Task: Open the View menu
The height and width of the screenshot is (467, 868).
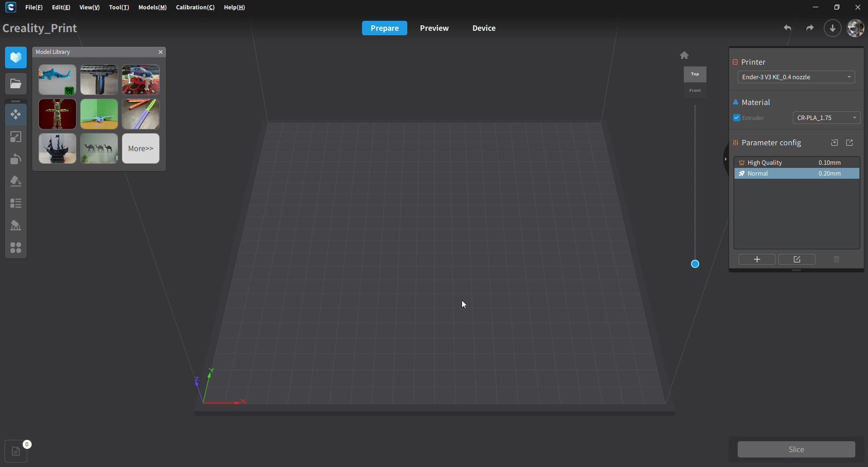Action: (x=90, y=7)
